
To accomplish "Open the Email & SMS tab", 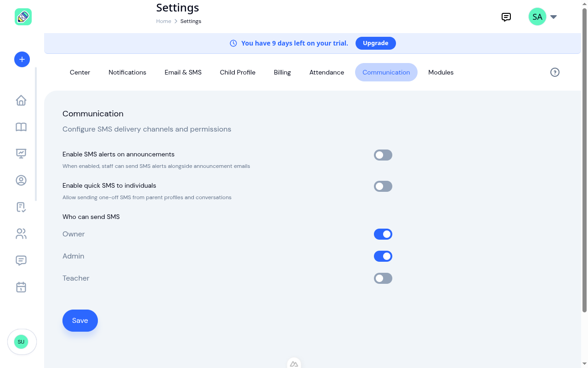I will click(183, 72).
